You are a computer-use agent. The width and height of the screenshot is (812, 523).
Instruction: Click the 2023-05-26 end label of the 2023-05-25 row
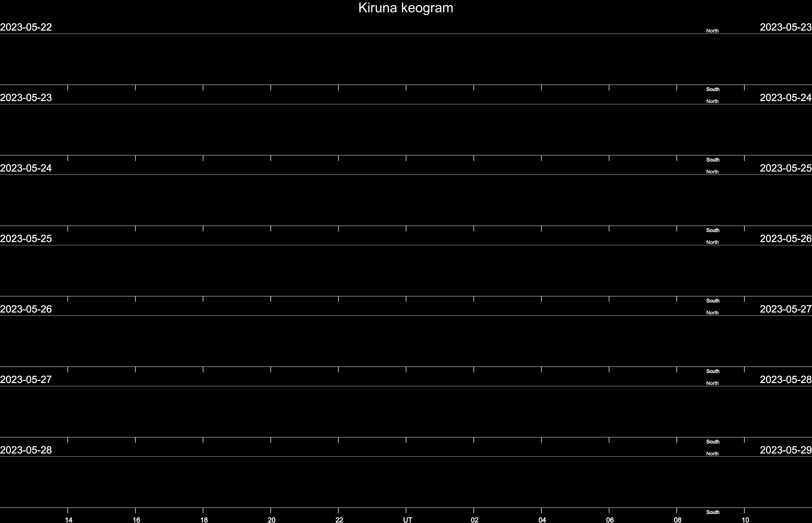(x=786, y=239)
